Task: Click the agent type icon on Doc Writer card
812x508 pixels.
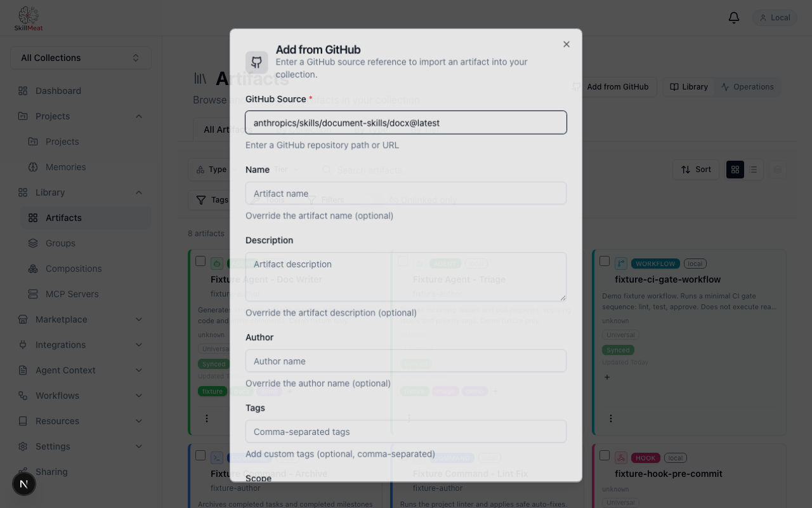Action: pyautogui.click(x=217, y=264)
